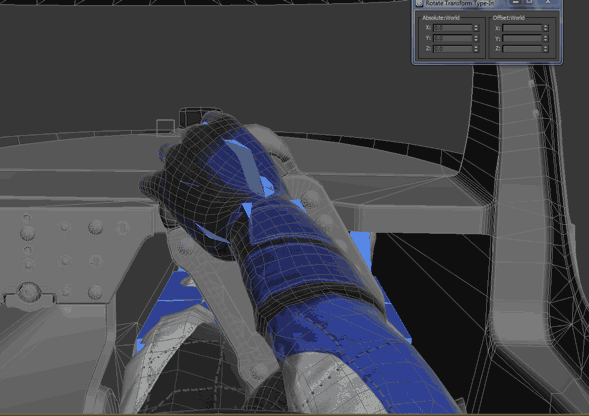Screen dimensions: 589x416
Task: Click the Offset Y spinner arrows
Action: (545, 38)
